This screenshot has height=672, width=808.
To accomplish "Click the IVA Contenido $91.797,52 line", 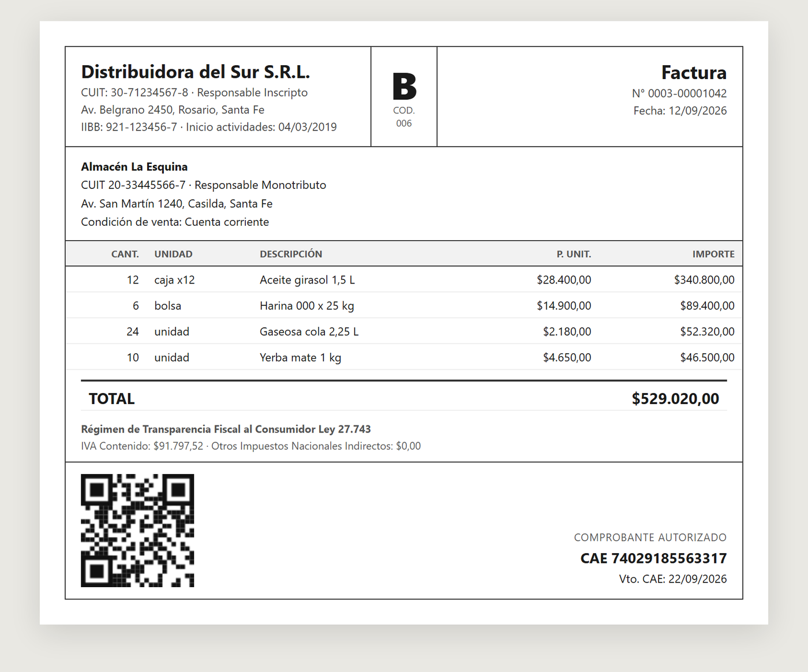I will (x=251, y=446).
